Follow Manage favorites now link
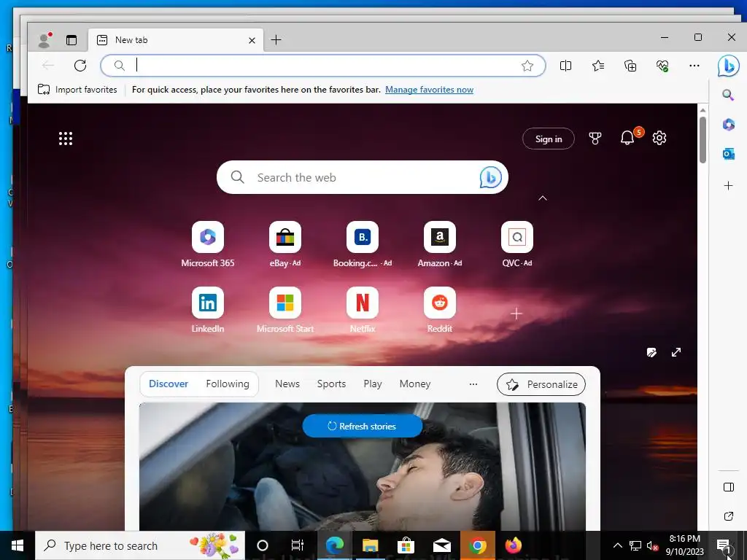 pos(429,90)
